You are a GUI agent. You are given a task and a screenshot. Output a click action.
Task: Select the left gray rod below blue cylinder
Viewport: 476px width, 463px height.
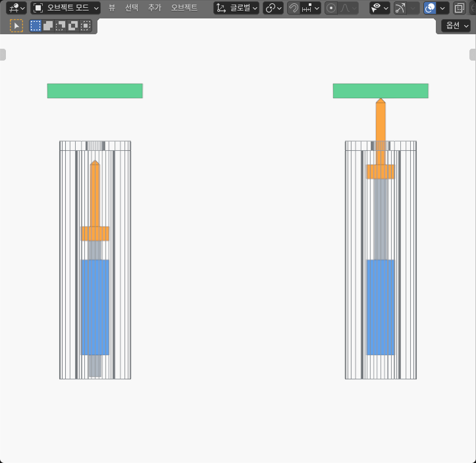[95, 366]
